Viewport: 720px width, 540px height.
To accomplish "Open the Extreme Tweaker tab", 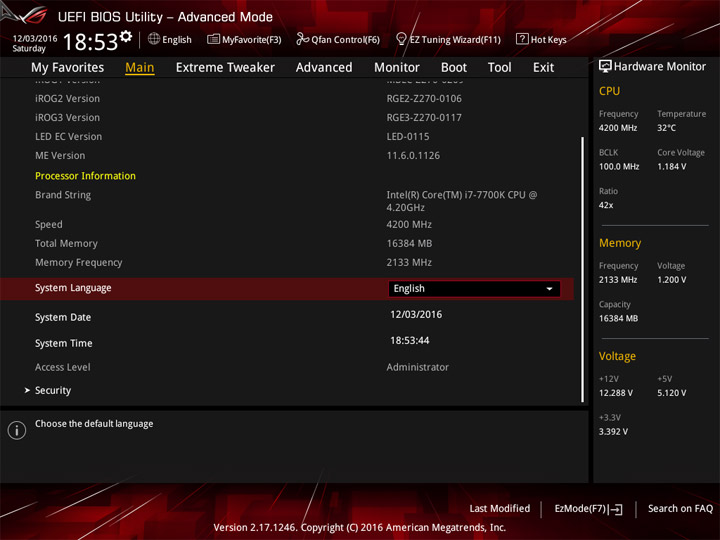I will point(225,68).
